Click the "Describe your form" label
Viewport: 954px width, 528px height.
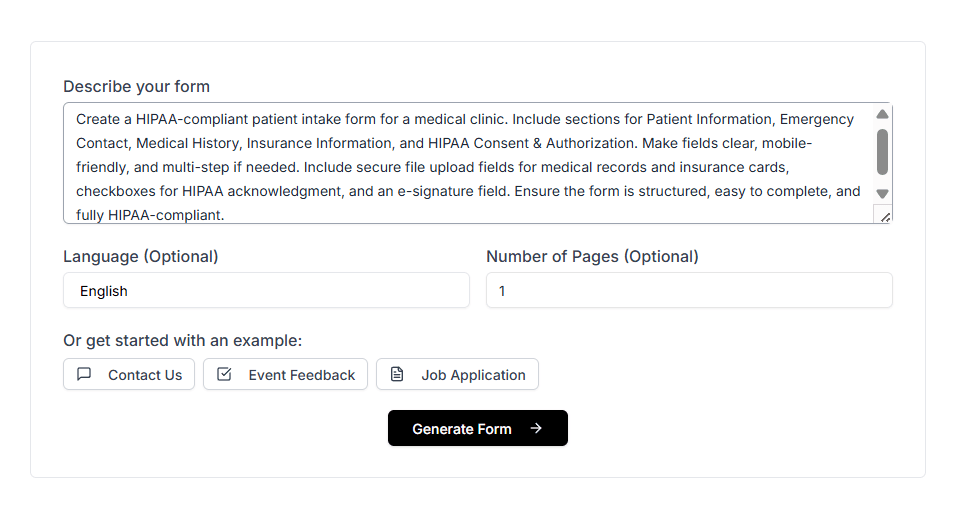pyautogui.click(x=137, y=86)
